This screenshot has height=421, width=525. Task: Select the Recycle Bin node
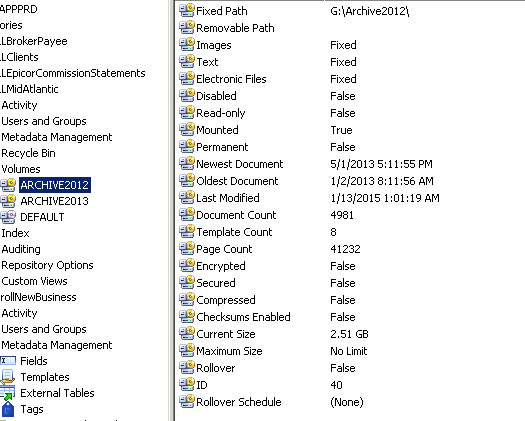[x=28, y=153]
